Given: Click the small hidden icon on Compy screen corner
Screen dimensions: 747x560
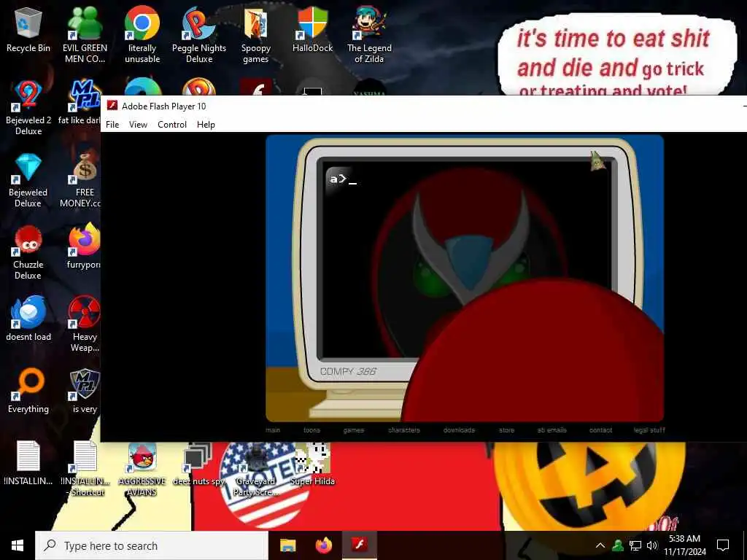Looking at the screenshot, I should 597,161.
